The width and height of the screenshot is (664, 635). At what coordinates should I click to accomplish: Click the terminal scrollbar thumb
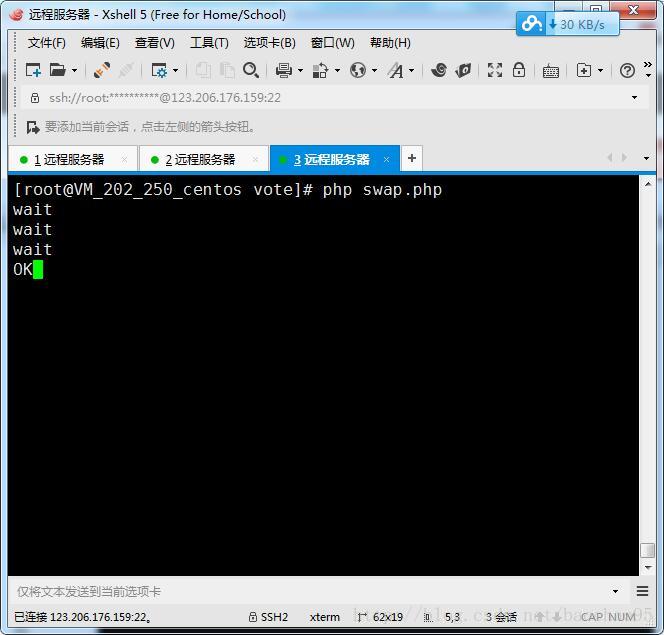click(x=647, y=550)
